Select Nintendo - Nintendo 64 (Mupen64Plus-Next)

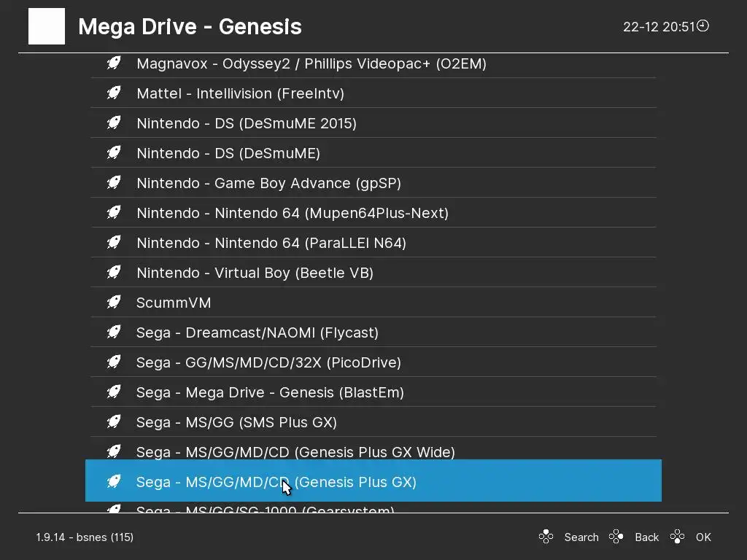click(x=373, y=212)
